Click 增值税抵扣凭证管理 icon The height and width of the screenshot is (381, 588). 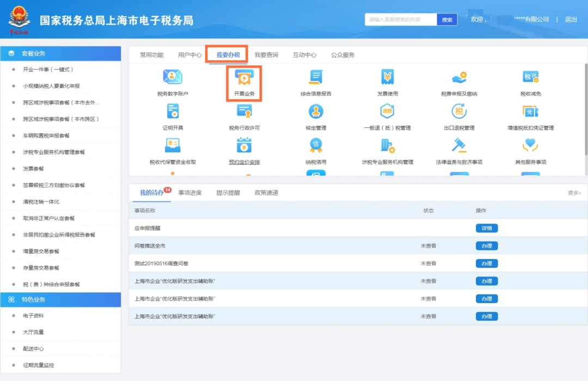tap(530, 112)
